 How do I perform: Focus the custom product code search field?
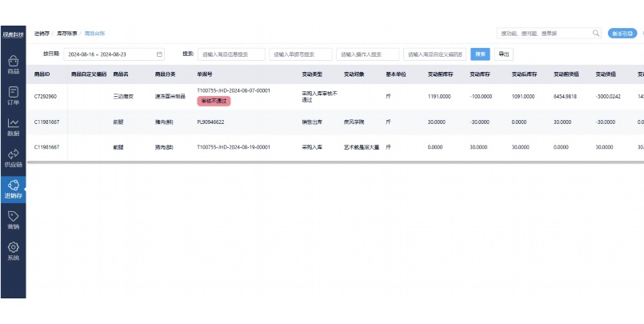434,54
